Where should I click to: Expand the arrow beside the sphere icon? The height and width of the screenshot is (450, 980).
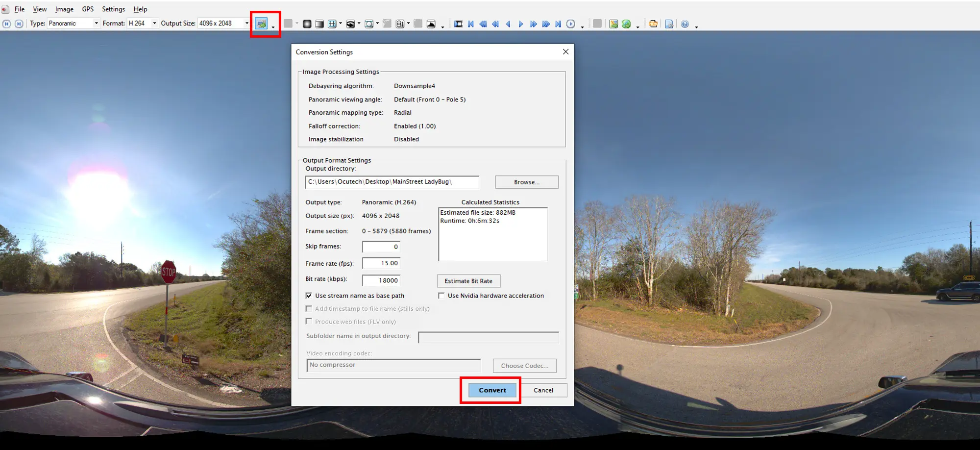pyautogui.click(x=359, y=24)
